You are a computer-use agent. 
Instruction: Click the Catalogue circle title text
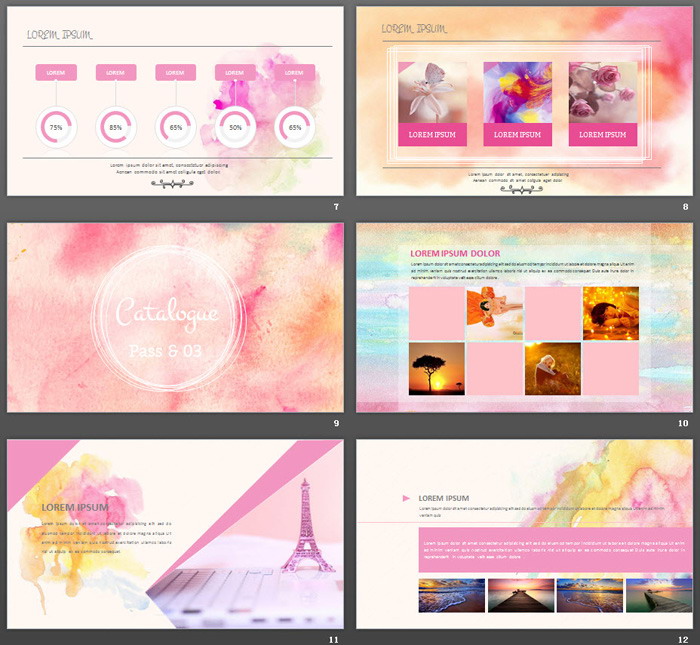167,314
